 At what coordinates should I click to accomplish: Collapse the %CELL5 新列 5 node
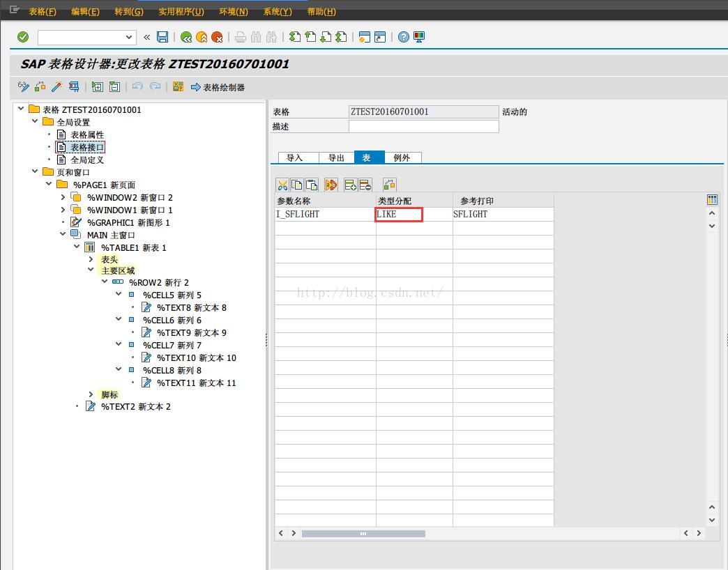point(119,294)
